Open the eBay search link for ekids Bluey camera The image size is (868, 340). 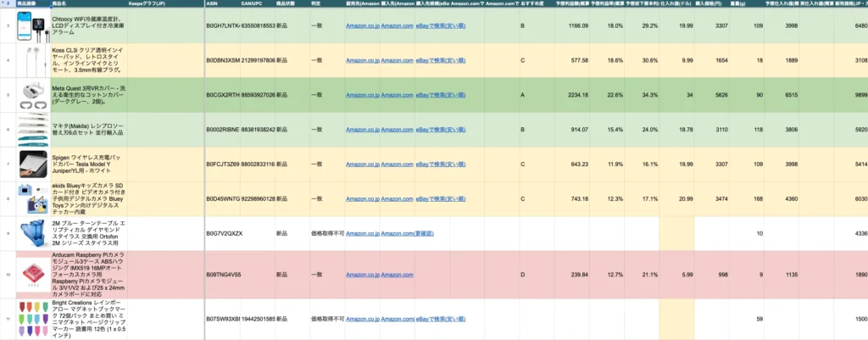(441, 198)
